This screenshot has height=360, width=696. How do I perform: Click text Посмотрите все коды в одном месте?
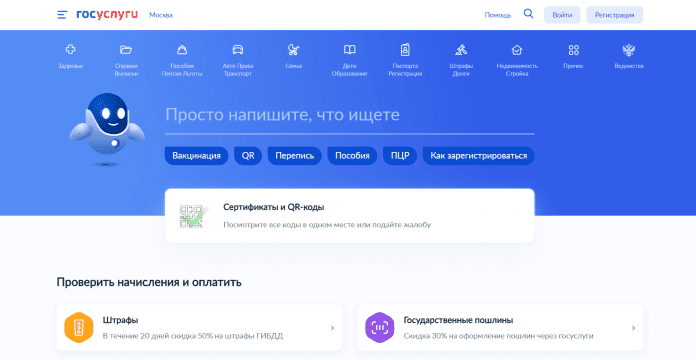(327, 225)
